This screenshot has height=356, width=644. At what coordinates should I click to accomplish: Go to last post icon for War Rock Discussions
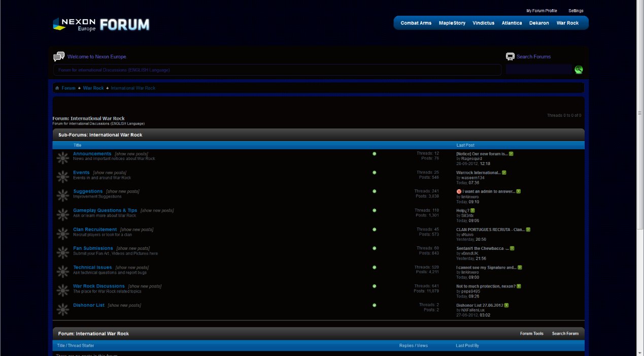519,286
